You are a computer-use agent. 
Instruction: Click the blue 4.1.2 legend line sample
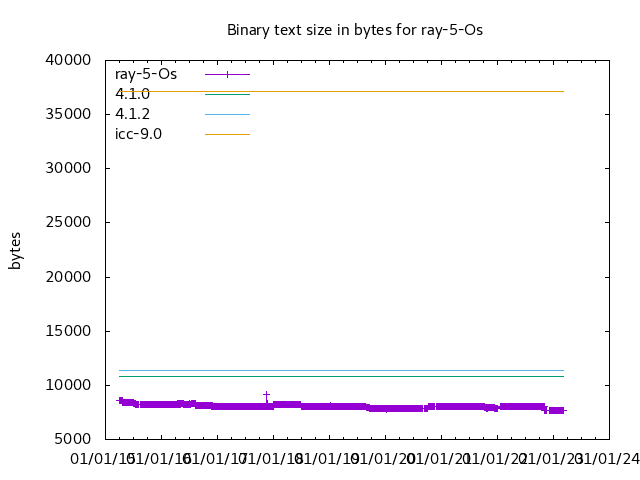(x=227, y=114)
